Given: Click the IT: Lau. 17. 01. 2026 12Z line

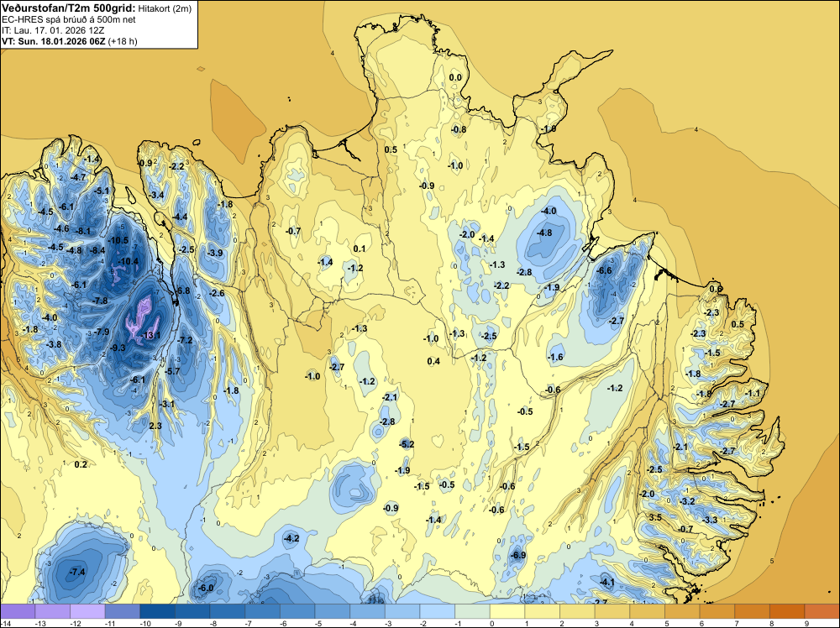Looking at the screenshot, I should pos(53,30).
